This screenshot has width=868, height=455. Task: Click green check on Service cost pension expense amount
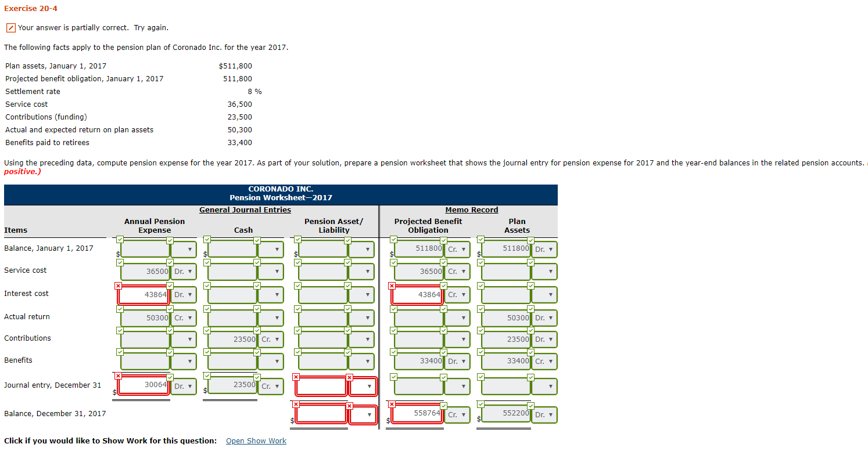(x=119, y=262)
